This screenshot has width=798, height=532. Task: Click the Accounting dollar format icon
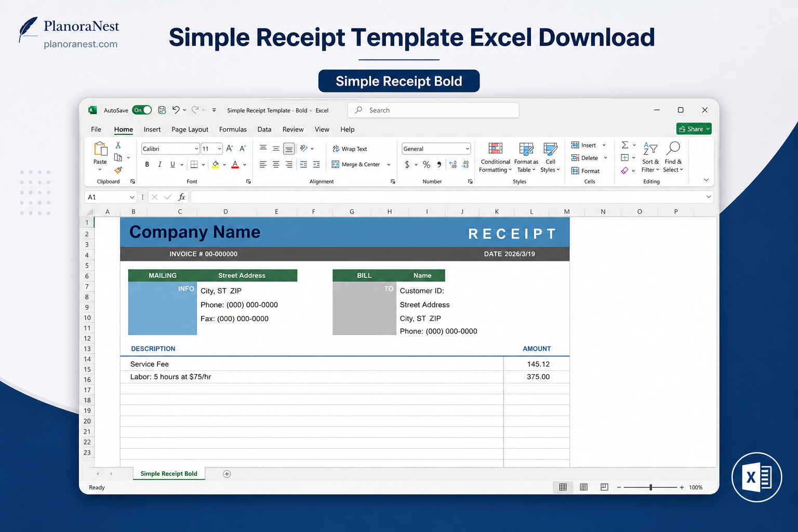tap(407, 165)
